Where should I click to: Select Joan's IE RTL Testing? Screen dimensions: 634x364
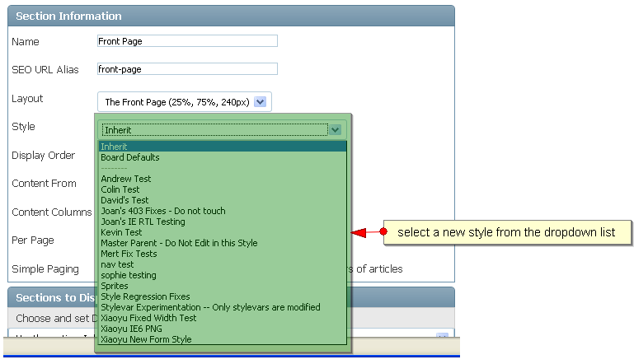[x=143, y=222]
